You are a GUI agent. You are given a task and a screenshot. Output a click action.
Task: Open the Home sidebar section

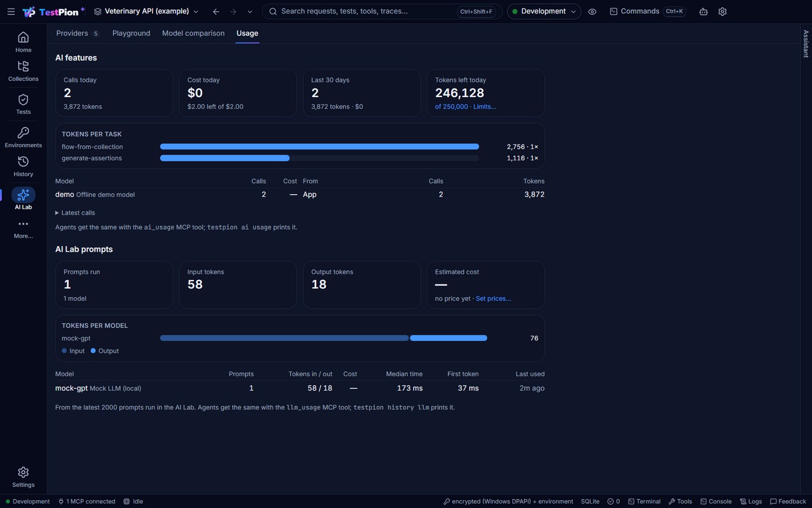point(23,42)
